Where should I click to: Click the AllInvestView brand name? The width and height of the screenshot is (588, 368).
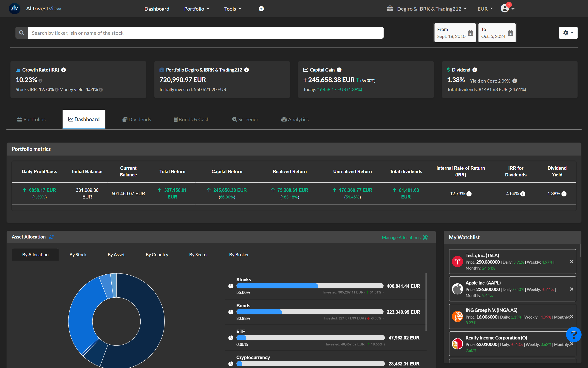click(x=44, y=9)
